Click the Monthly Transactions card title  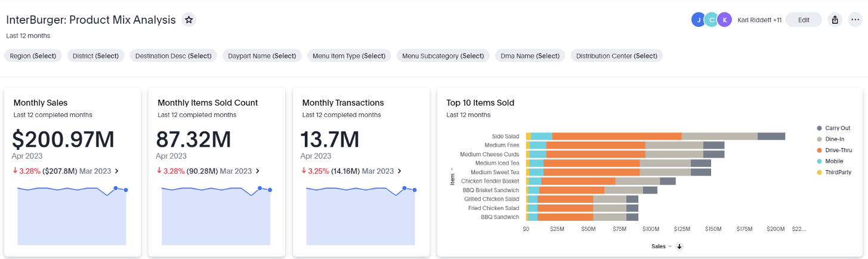(343, 103)
